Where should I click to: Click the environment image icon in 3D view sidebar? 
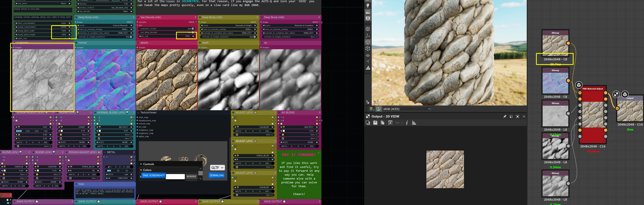click(367, 12)
